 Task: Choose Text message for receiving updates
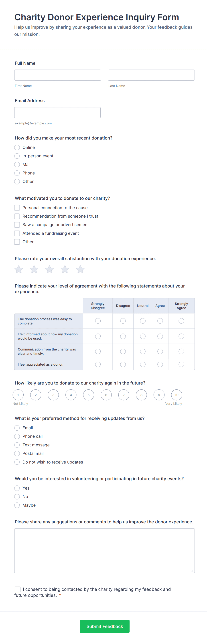pos(17,445)
